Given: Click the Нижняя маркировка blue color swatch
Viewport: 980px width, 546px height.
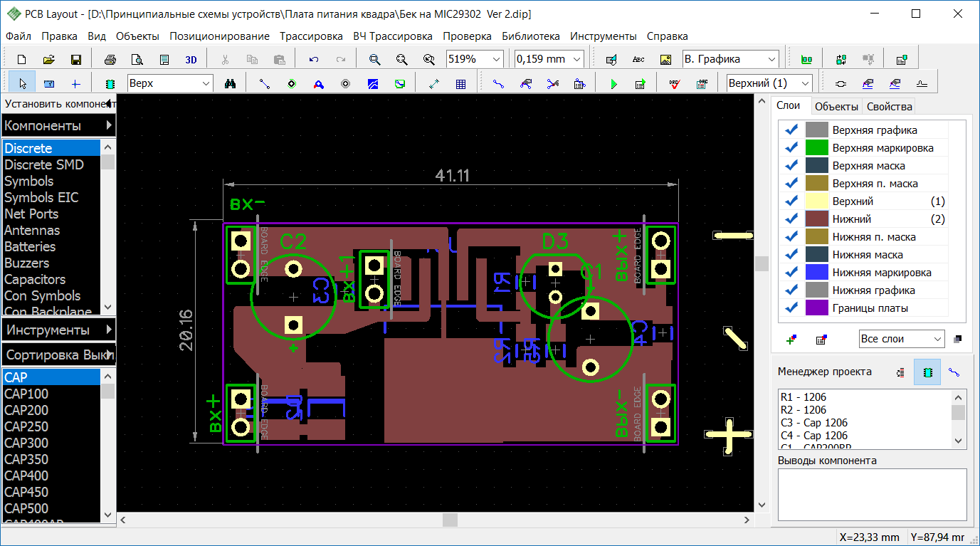Looking at the screenshot, I should pyautogui.click(x=817, y=273).
